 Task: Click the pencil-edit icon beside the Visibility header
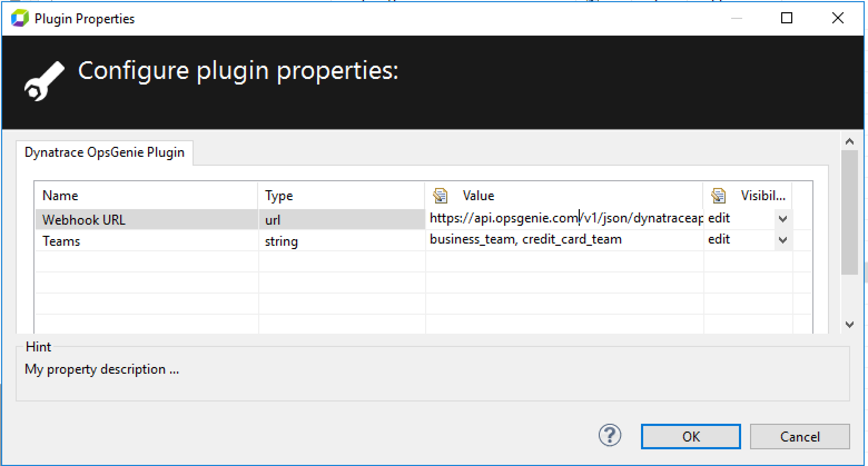[718, 195]
